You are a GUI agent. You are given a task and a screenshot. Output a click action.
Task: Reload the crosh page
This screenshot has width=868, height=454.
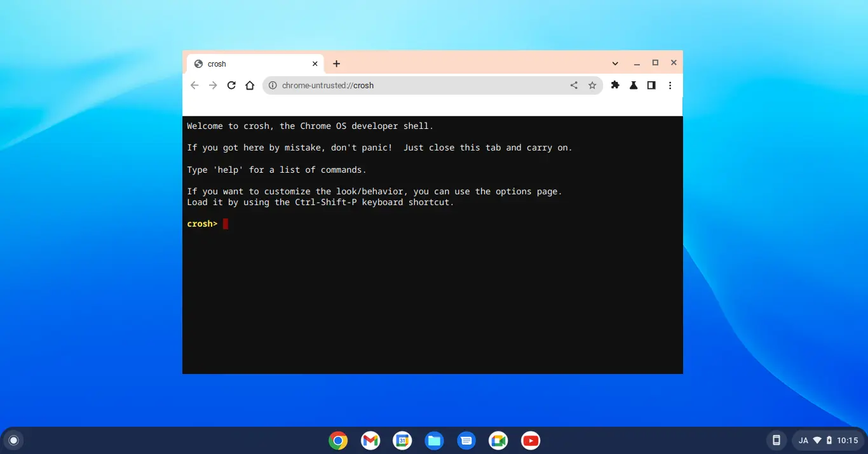pos(231,85)
